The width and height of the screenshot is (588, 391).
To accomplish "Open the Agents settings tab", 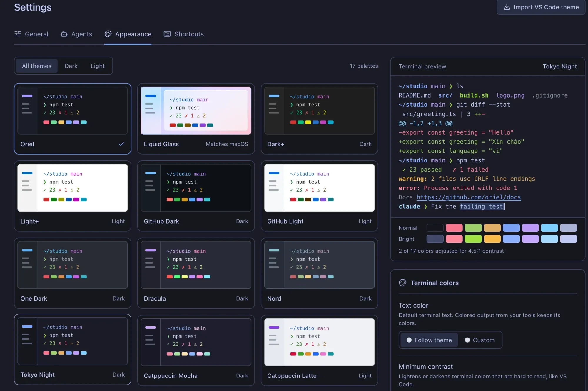I will [x=76, y=34].
